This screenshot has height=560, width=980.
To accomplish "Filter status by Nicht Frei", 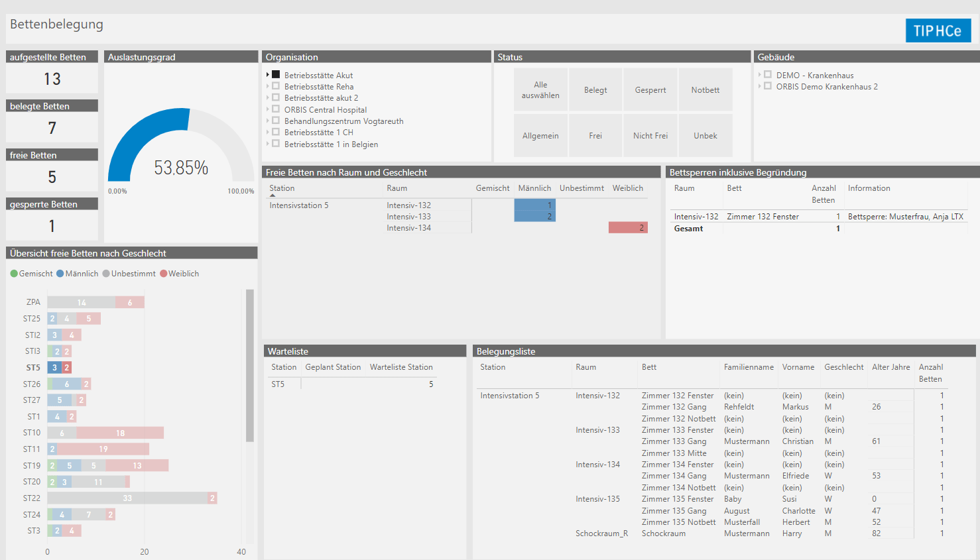I will [x=650, y=135].
